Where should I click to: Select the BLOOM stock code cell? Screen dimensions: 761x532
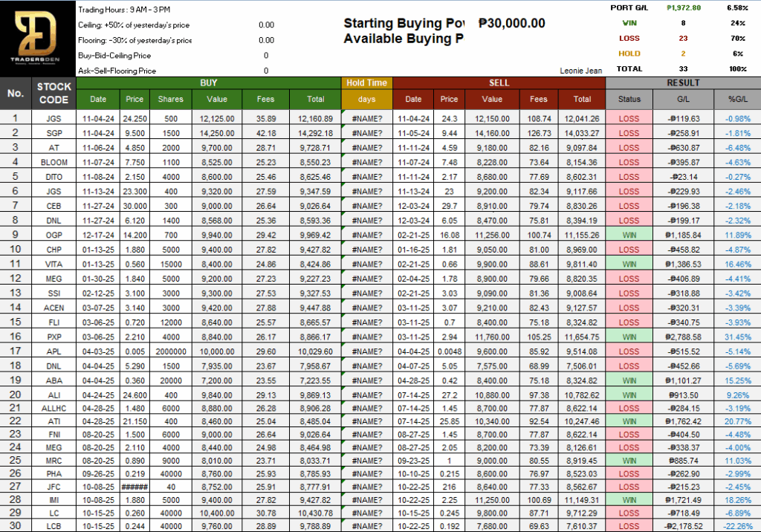(x=54, y=162)
